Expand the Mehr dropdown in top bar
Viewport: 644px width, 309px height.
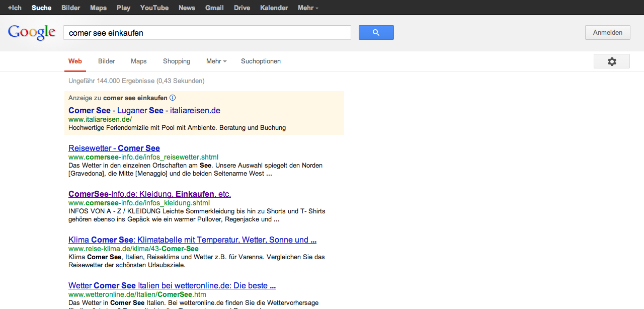coord(308,8)
